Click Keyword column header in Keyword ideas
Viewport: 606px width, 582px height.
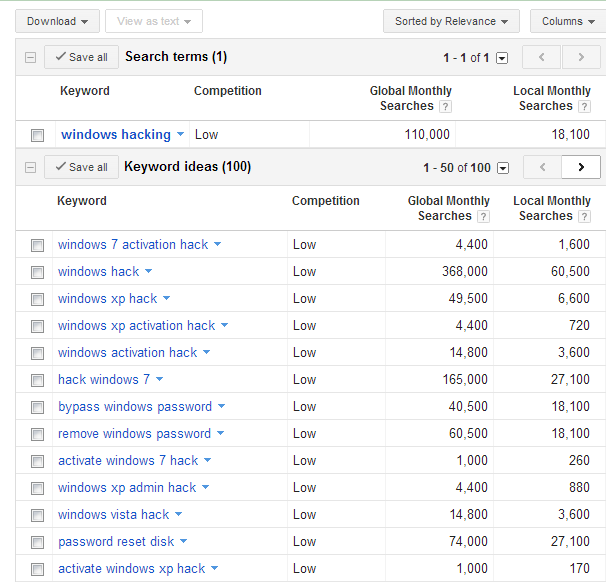pos(82,201)
